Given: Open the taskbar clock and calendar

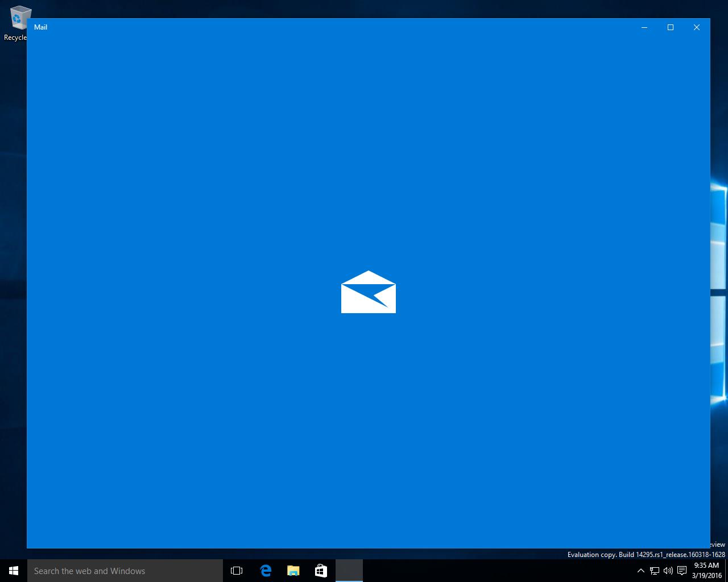Looking at the screenshot, I should (706, 571).
